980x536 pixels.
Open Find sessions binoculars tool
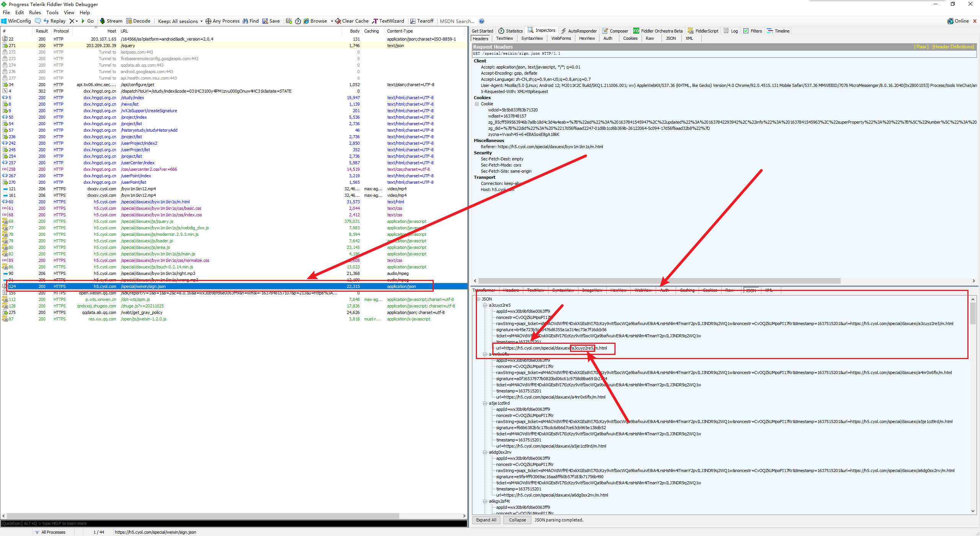(250, 21)
